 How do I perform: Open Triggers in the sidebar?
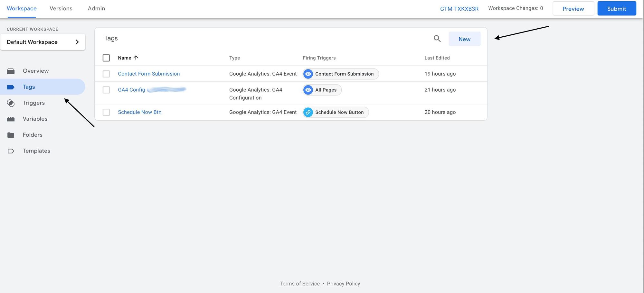34,103
